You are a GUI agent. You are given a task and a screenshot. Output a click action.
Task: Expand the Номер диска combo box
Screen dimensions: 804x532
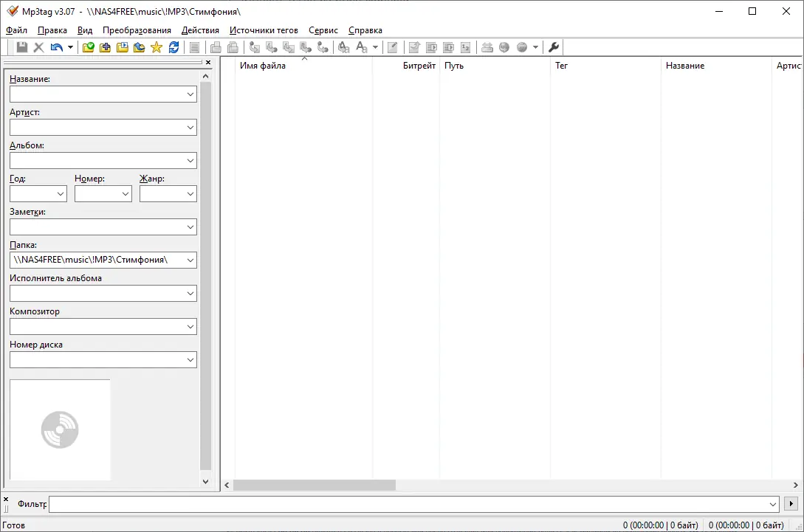(x=190, y=360)
